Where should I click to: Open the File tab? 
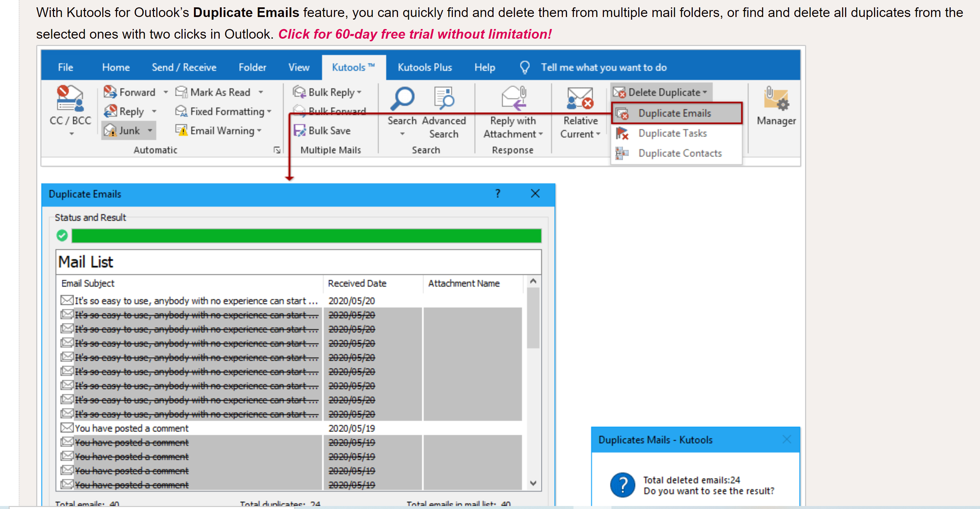point(65,67)
